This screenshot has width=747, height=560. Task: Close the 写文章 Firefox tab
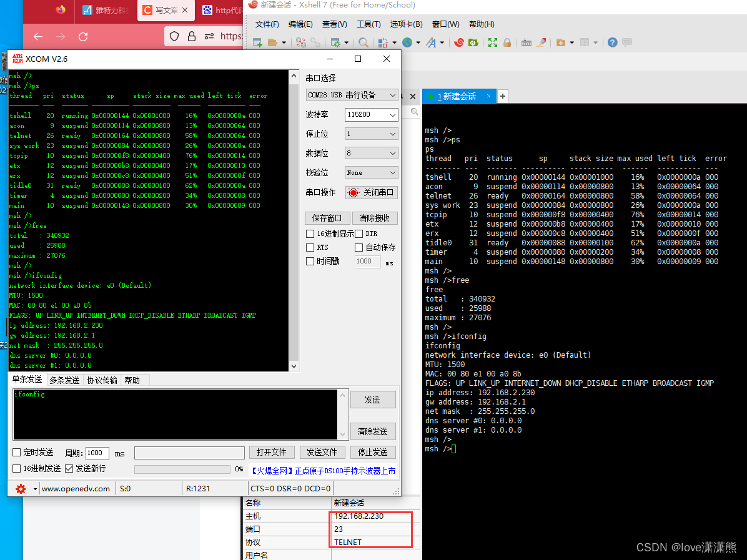(x=185, y=10)
